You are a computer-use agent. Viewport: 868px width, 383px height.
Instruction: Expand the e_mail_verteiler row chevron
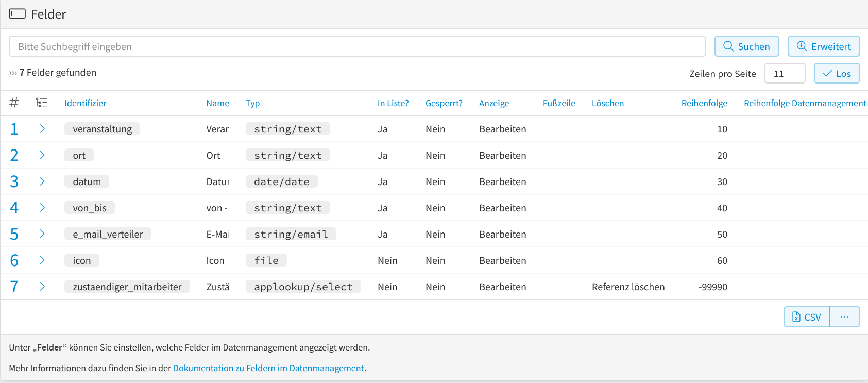42,234
